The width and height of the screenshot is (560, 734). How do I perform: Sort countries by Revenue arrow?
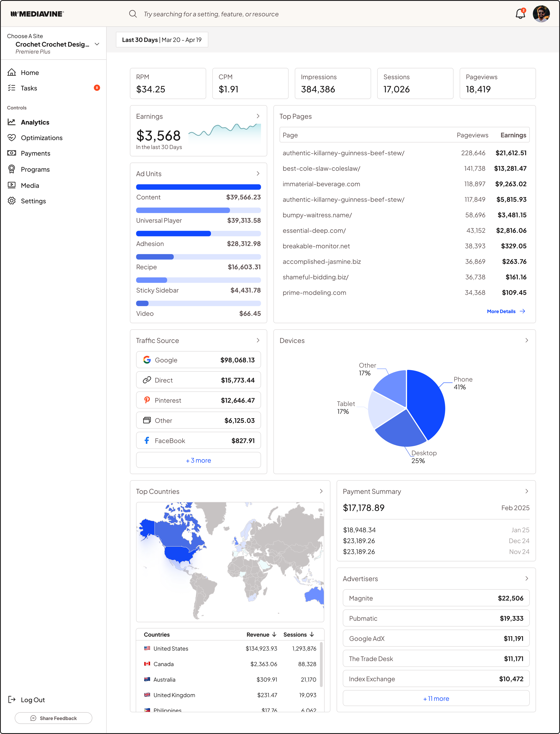click(274, 634)
